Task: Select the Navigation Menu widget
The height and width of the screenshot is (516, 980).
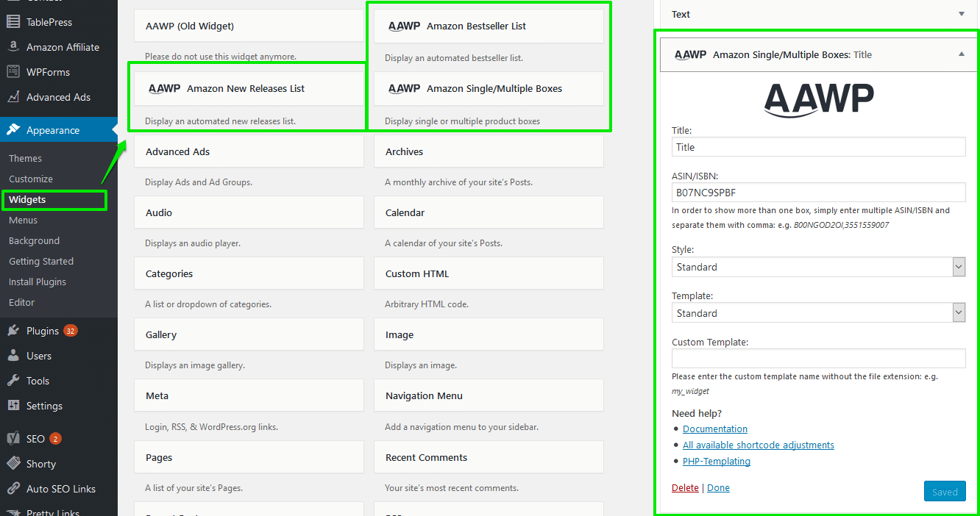Action: [489, 395]
